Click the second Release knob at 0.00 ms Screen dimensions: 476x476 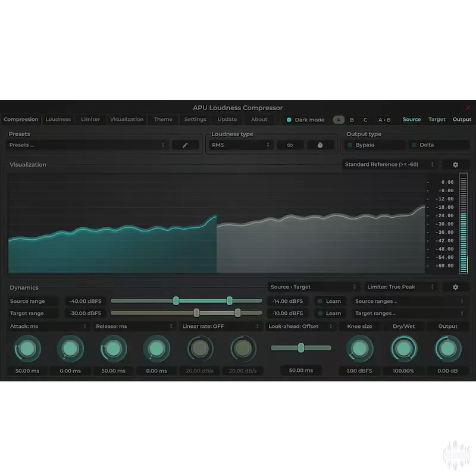pos(156,349)
